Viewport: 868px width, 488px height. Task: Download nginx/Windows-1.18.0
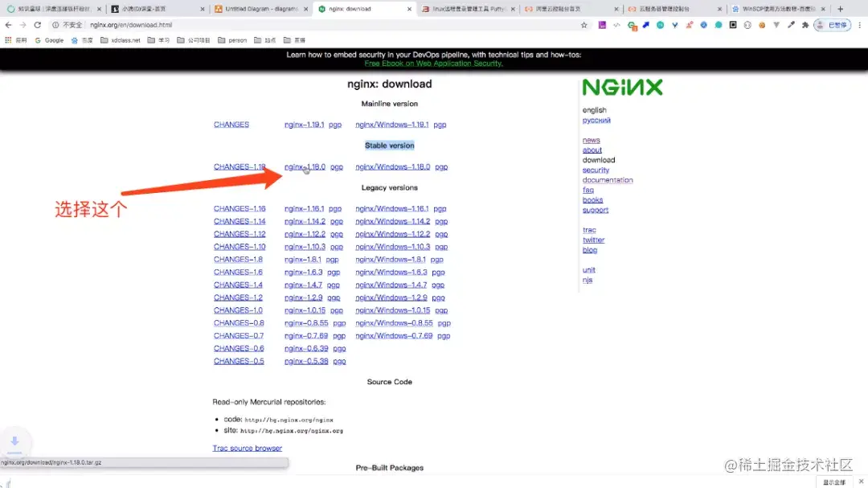[x=392, y=166]
